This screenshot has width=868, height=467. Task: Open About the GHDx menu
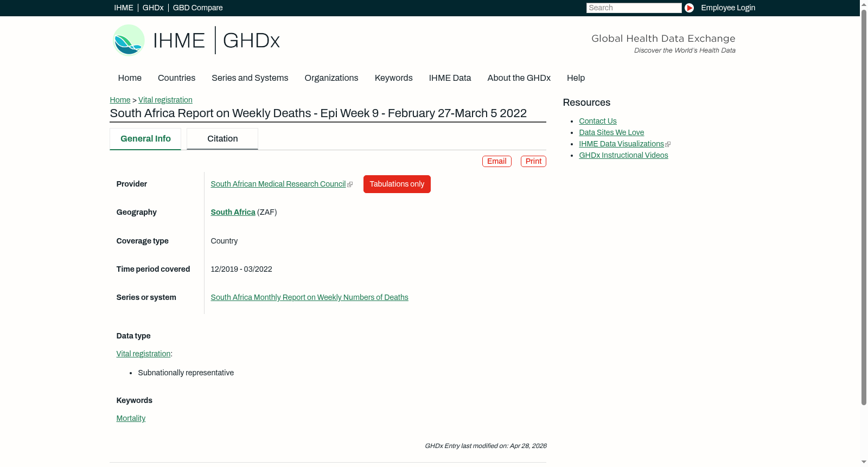tap(519, 78)
